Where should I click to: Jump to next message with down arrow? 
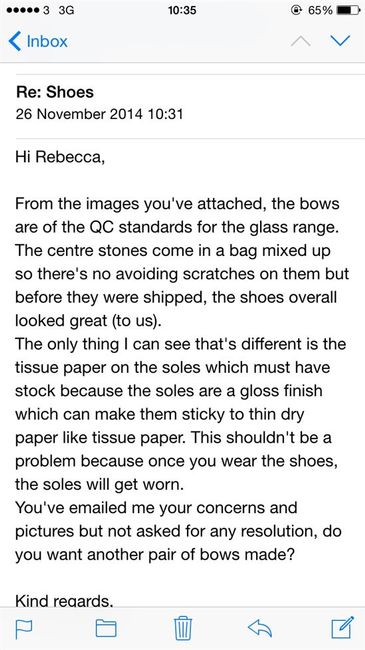[340, 41]
